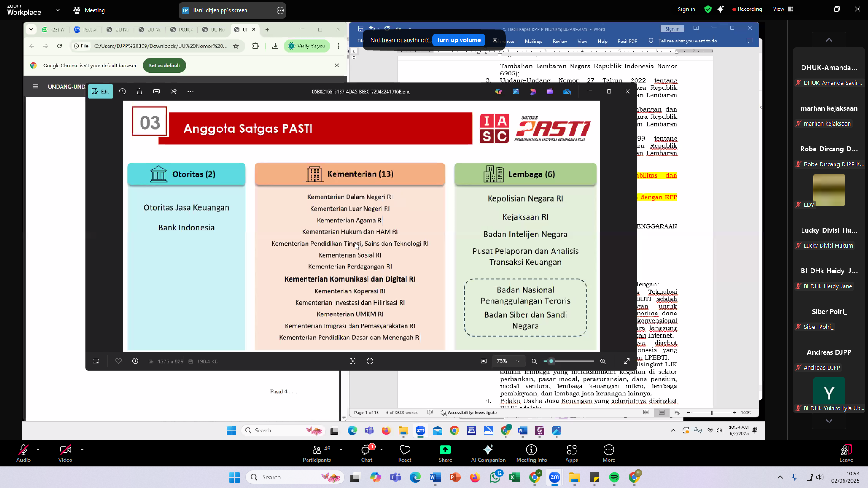Screen dimensions: 868x488
Task: Adjust Word zoom slider in status bar
Action: [712, 413]
